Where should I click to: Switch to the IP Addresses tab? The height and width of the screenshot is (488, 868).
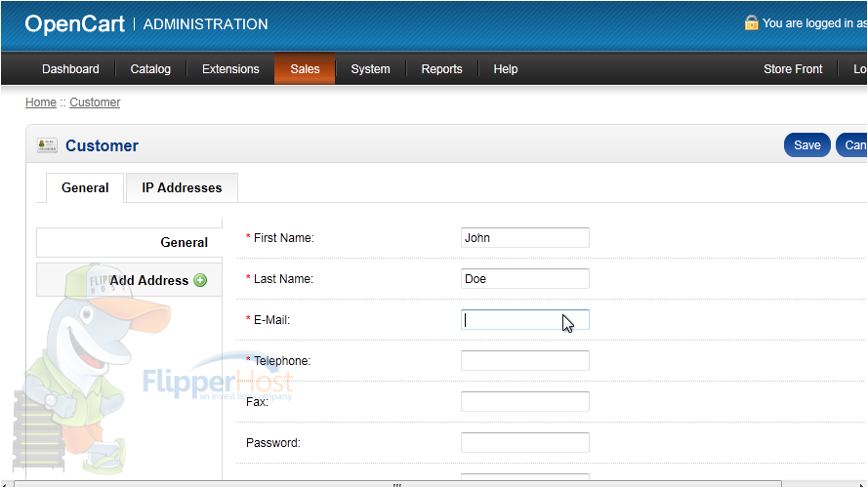(182, 188)
